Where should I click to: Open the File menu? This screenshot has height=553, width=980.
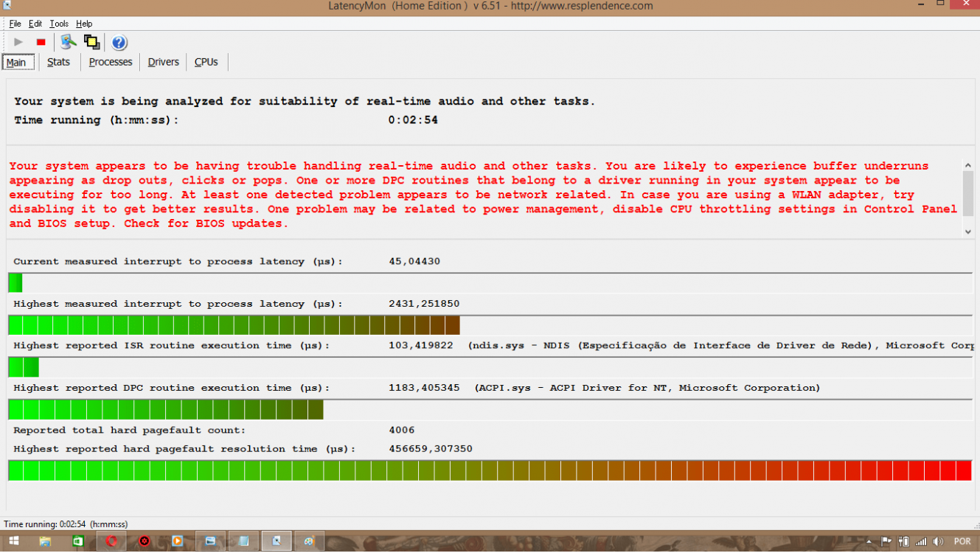click(15, 24)
